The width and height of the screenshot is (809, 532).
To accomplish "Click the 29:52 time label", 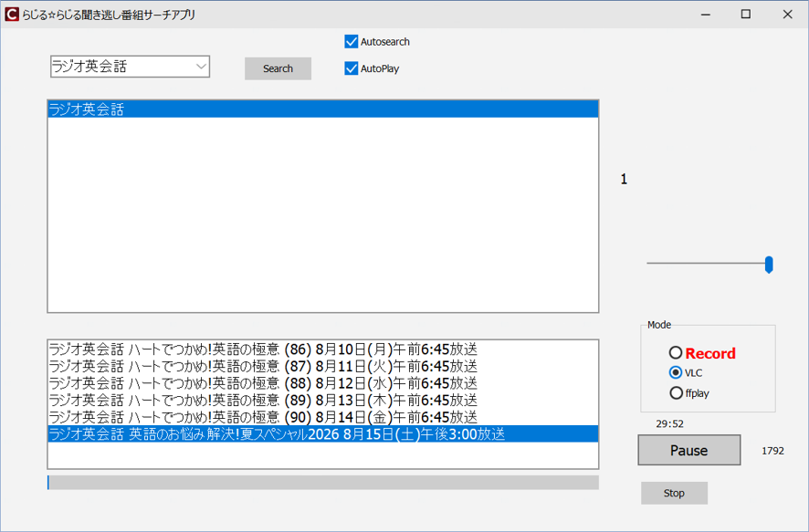I will point(669,423).
